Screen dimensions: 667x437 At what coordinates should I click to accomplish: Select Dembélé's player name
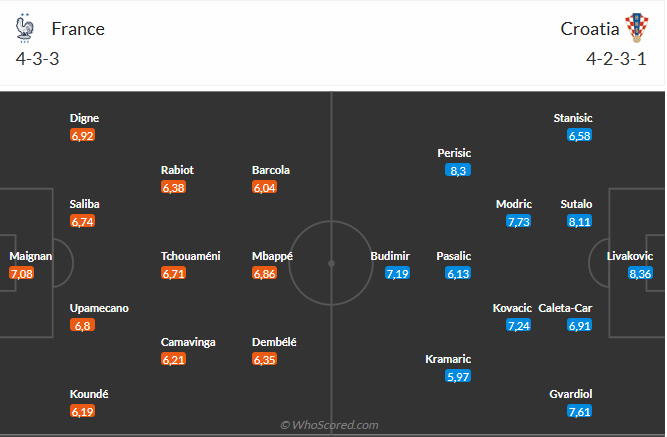click(274, 342)
